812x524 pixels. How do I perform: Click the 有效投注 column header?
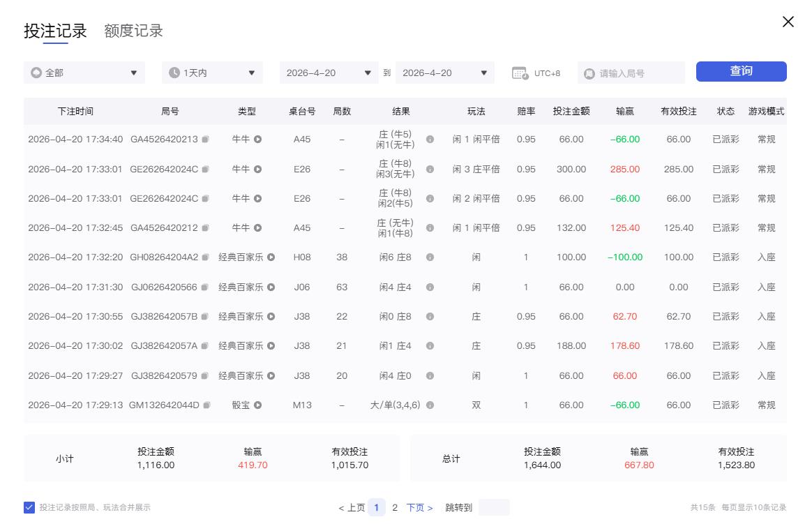[x=678, y=112]
